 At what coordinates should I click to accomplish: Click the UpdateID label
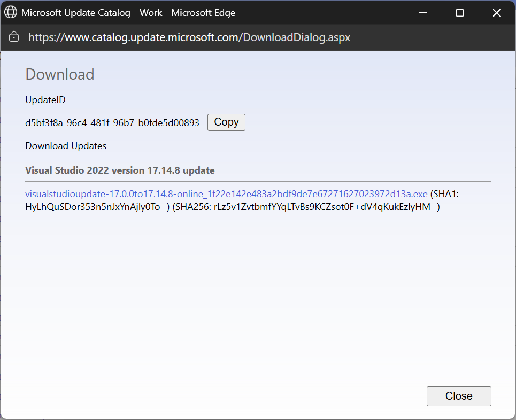click(45, 99)
